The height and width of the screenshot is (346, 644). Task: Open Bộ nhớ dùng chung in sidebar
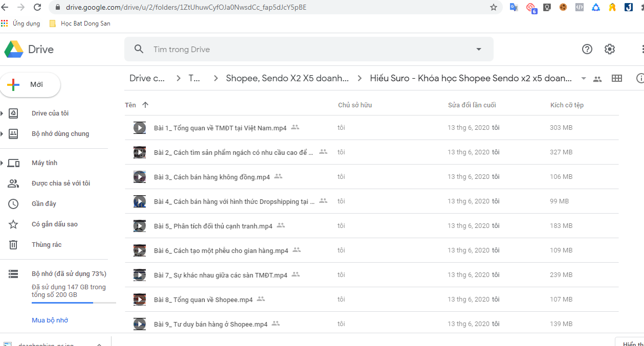coord(60,134)
